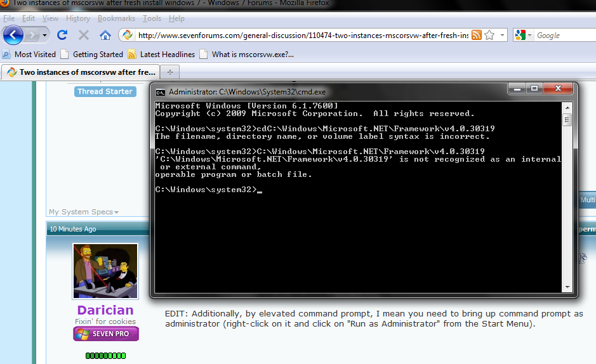Click the RSS feed icon in address bar

click(477, 36)
